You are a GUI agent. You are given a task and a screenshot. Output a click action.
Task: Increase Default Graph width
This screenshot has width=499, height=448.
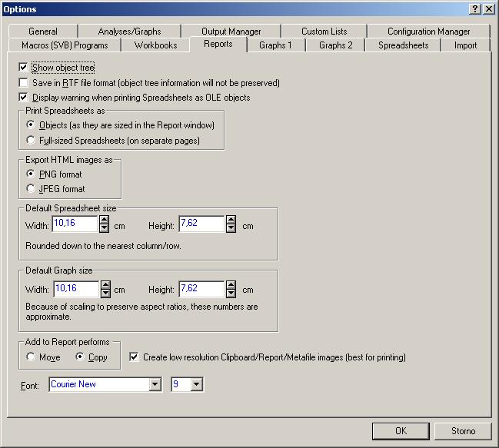105,284
